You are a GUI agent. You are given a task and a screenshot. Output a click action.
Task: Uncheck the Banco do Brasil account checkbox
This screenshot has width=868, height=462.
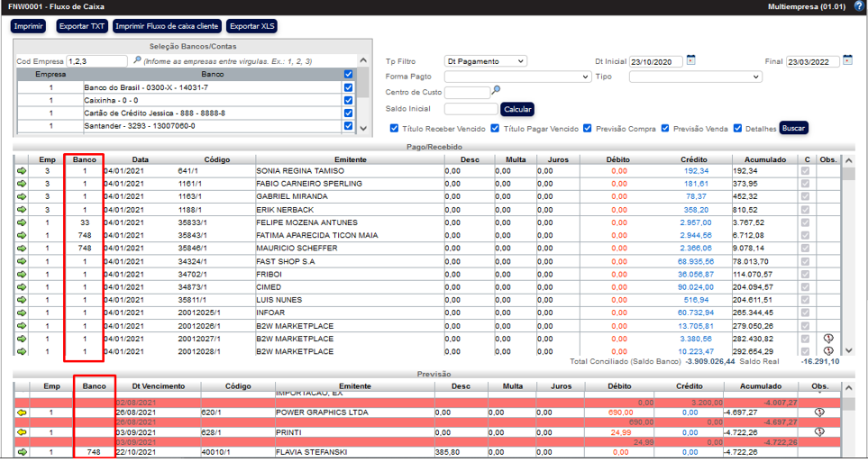[348, 87]
